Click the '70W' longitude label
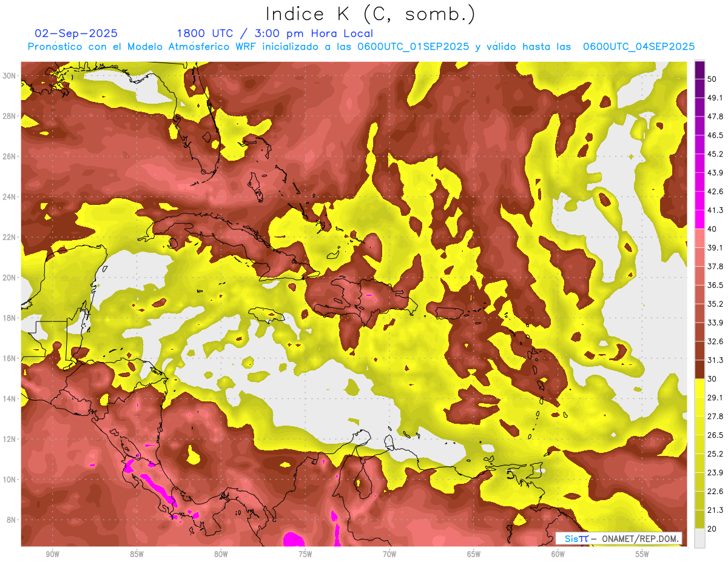The image size is (728, 562). [389, 554]
